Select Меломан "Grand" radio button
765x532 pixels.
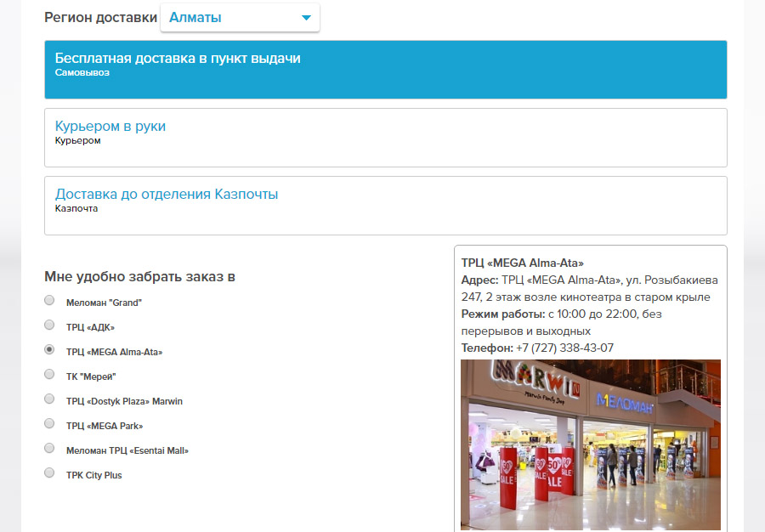click(x=49, y=300)
